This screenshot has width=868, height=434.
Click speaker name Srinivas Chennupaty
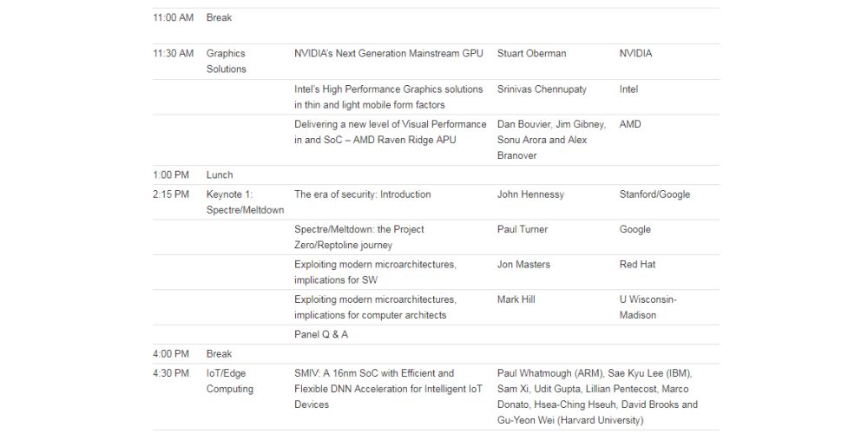pos(542,89)
